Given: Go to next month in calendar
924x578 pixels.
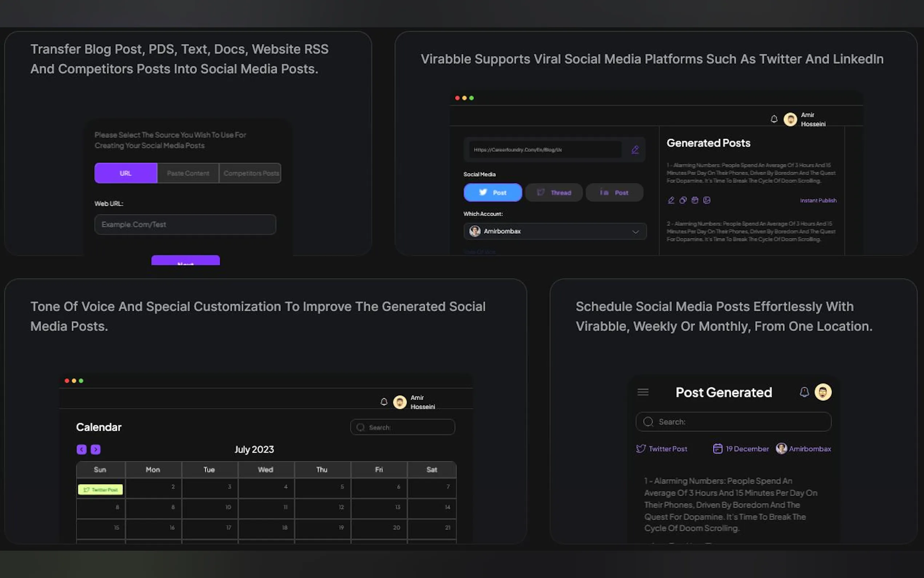Looking at the screenshot, I should [96, 450].
